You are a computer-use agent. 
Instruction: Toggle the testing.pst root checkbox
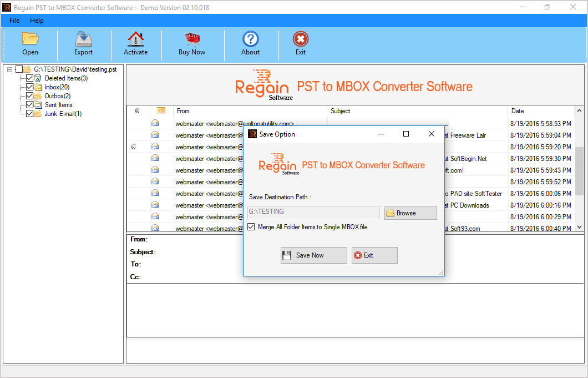point(19,69)
